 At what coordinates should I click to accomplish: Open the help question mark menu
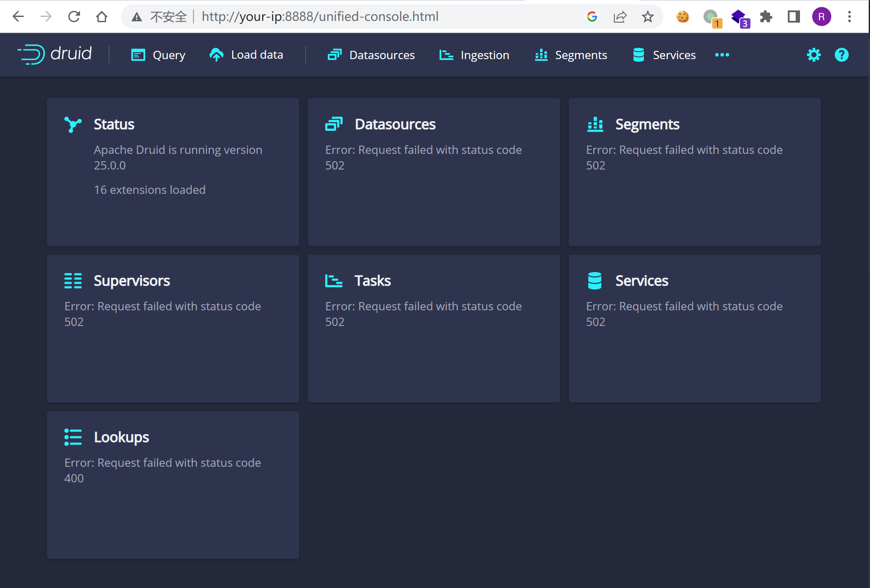point(841,55)
